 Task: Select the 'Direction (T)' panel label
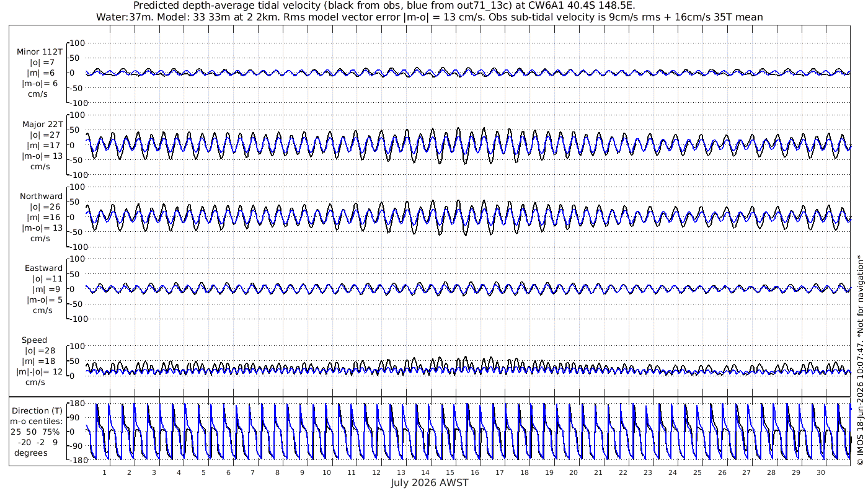tap(37, 410)
